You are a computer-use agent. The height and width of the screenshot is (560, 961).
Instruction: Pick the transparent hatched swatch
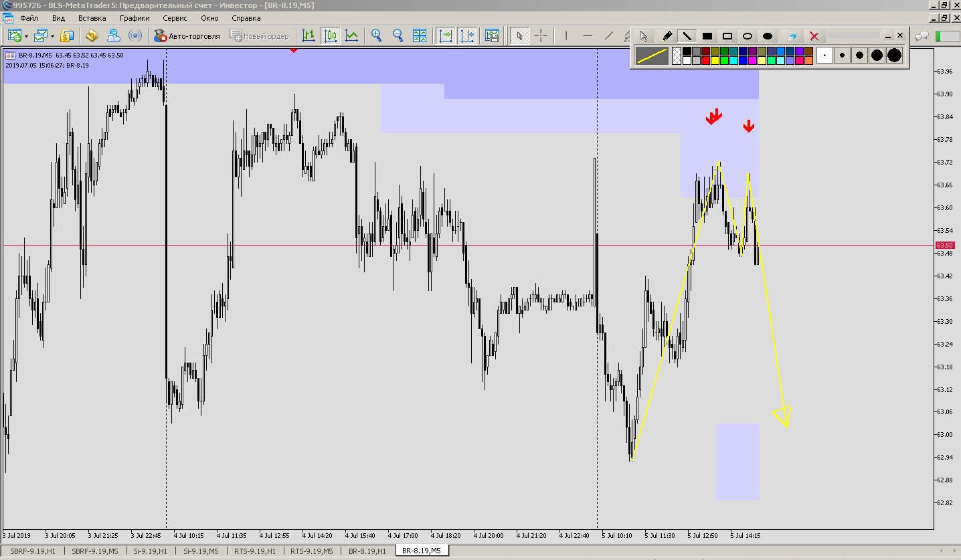677,56
